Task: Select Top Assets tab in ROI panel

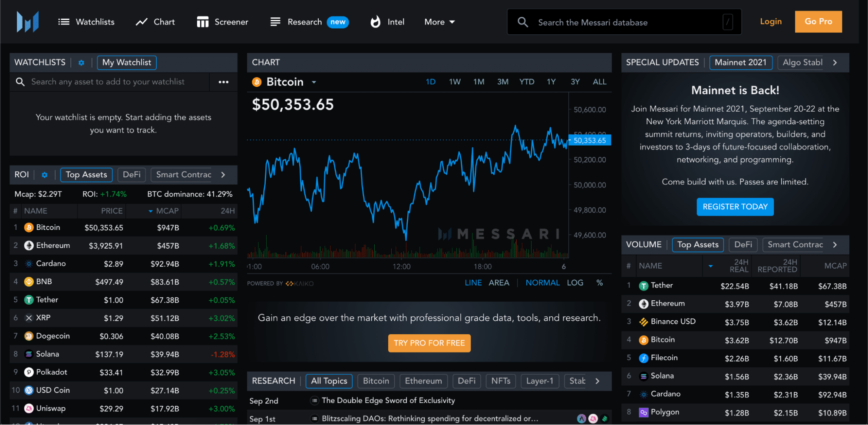Action: 86,175
